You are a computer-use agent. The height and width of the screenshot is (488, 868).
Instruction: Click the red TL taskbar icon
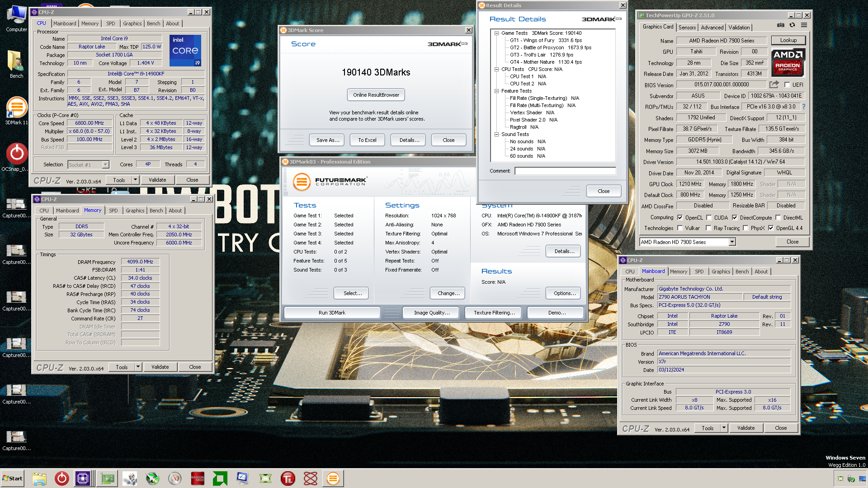click(288, 479)
